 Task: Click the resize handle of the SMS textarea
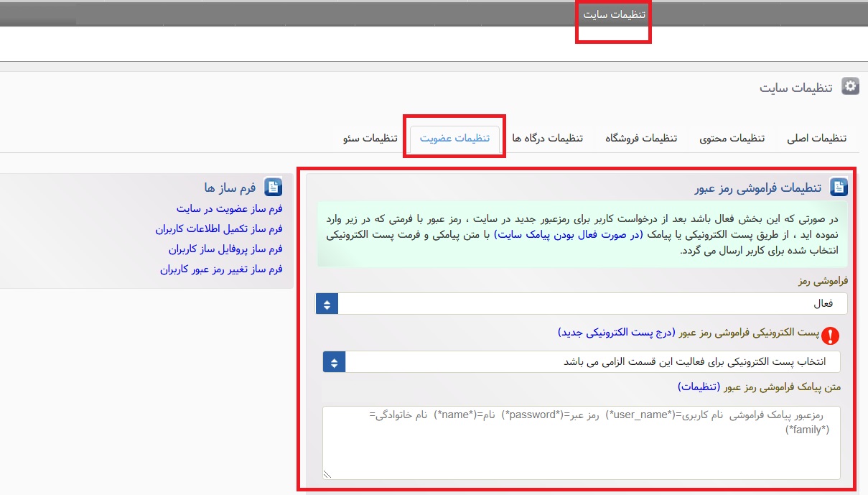coord(327,474)
